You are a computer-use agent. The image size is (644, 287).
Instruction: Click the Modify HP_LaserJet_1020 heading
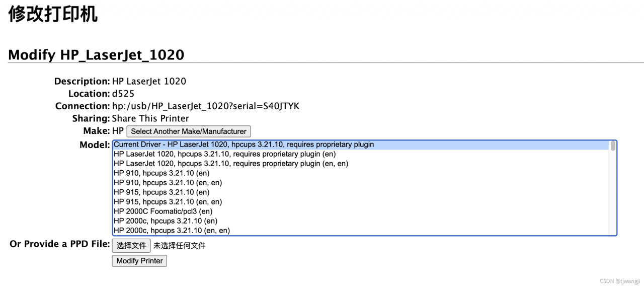click(x=96, y=55)
